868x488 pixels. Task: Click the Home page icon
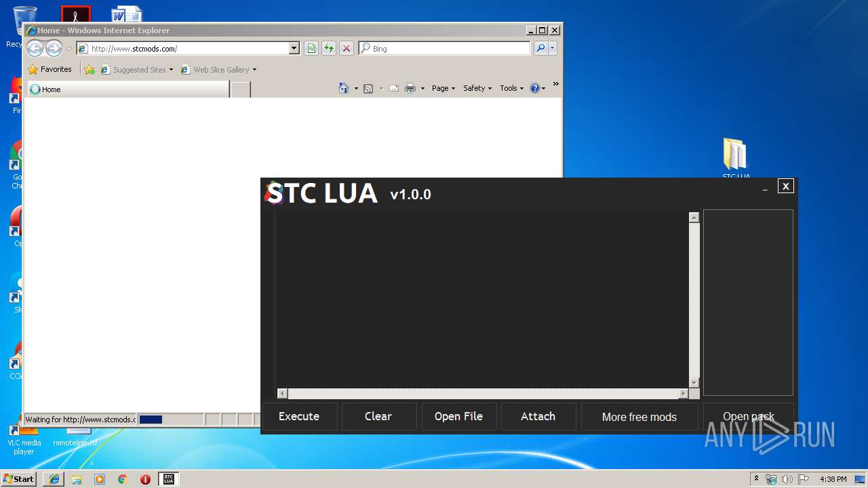pyautogui.click(x=344, y=88)
